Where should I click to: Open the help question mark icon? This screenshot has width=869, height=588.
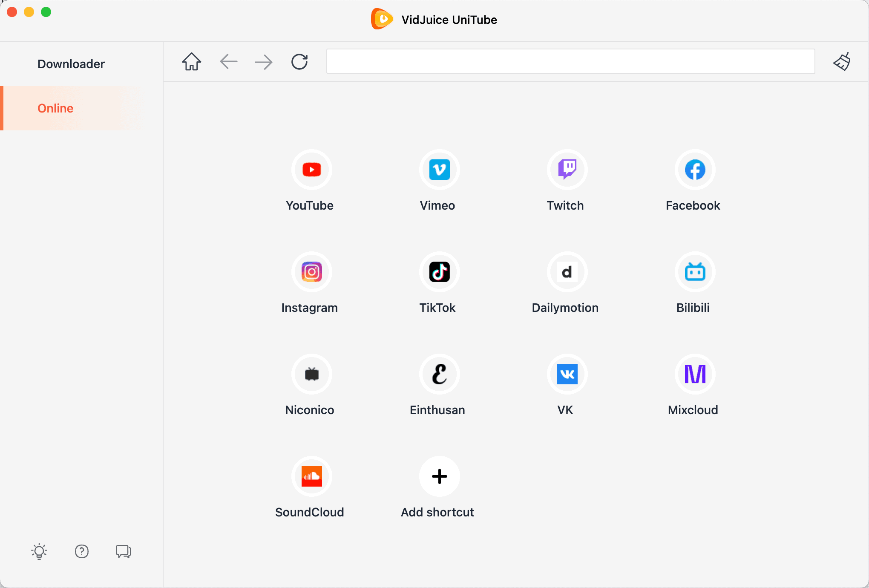coord(81,551)
